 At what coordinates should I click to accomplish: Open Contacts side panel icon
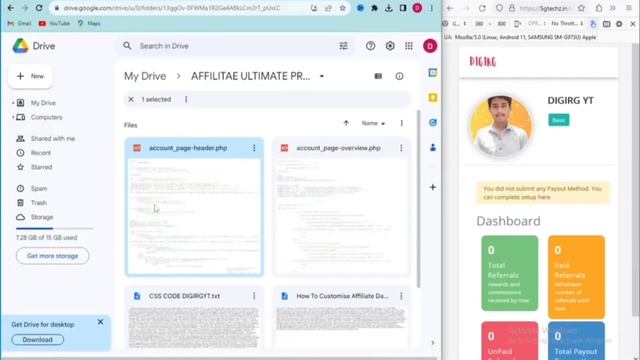(433, 147)
